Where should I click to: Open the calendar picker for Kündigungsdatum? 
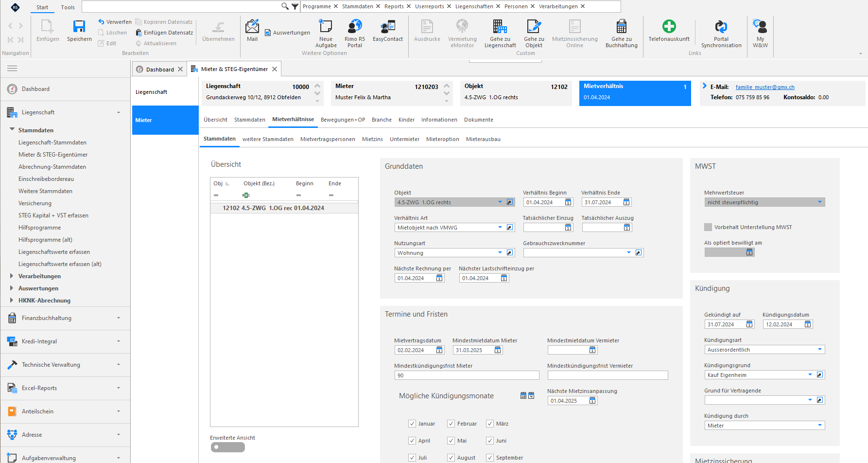(808, 324)
